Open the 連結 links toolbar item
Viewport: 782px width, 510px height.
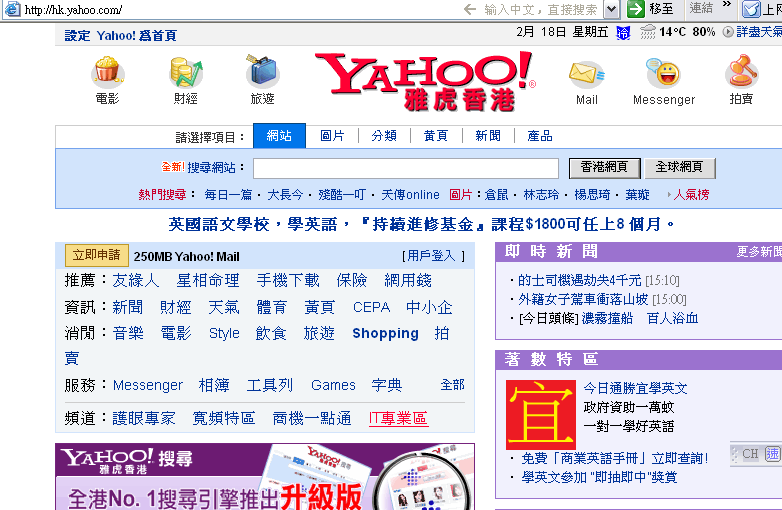pyautogui.click(x=701, y=7)
